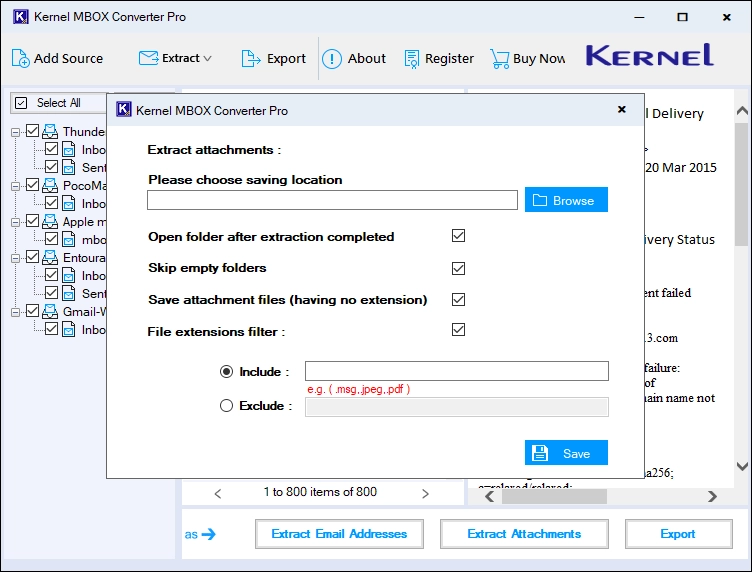The width and height of the screenshot is (752, 572).
Task: Click preview scroll right arrow
Action: tap(713, 497)
